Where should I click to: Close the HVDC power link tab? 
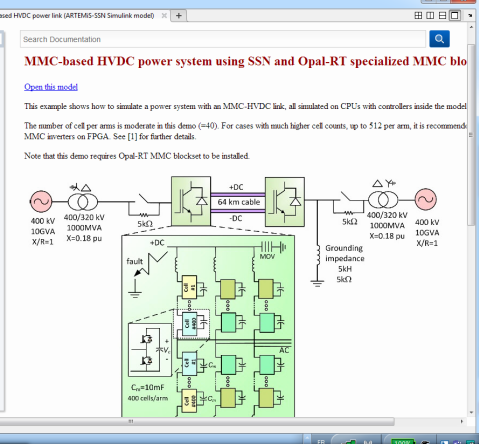164,16
